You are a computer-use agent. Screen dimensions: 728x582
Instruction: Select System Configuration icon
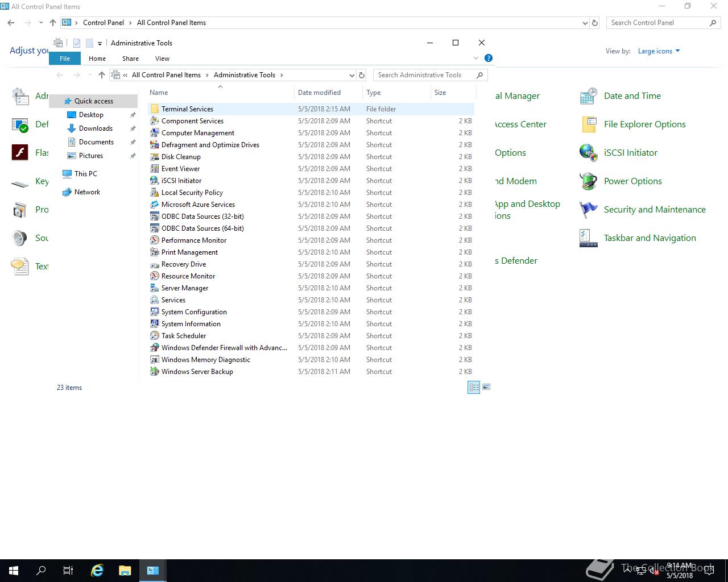point(155,312)
